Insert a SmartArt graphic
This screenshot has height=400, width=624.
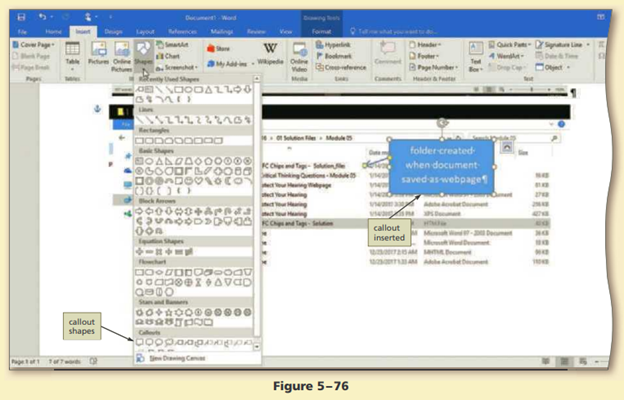coord(172,45)
